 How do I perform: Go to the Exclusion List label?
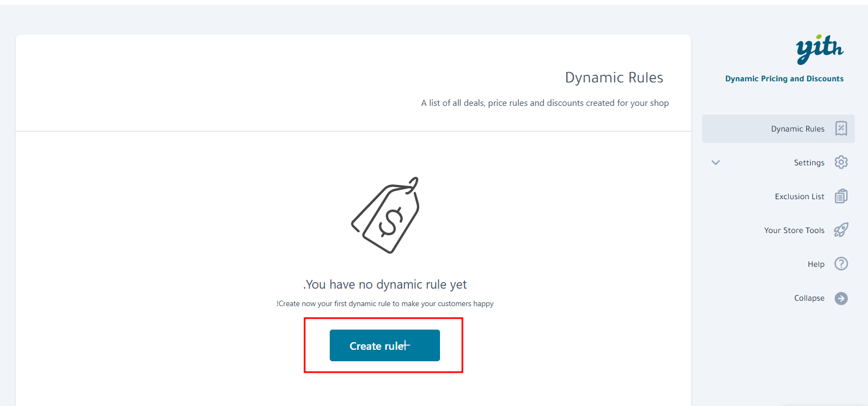click(x=799, y=196)
